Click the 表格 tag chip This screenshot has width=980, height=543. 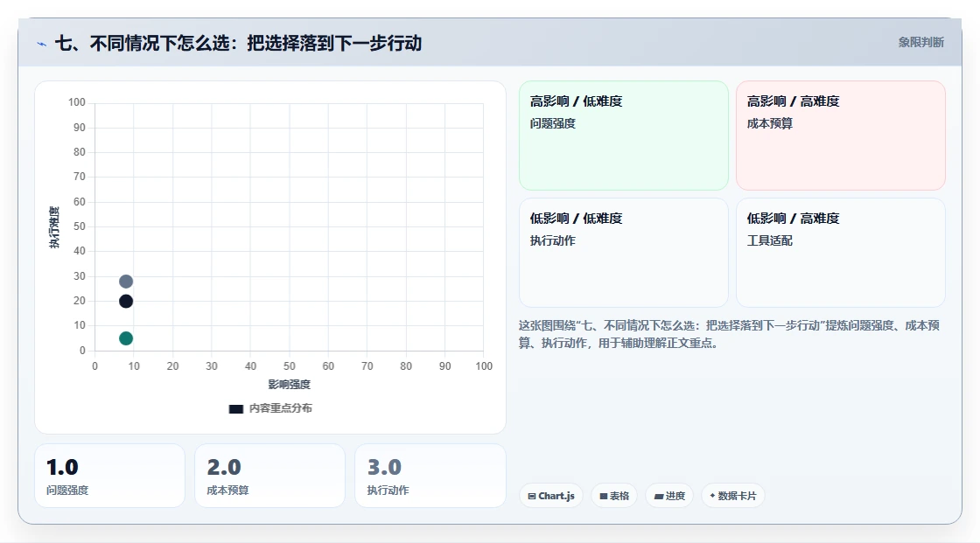click(614, 496)
